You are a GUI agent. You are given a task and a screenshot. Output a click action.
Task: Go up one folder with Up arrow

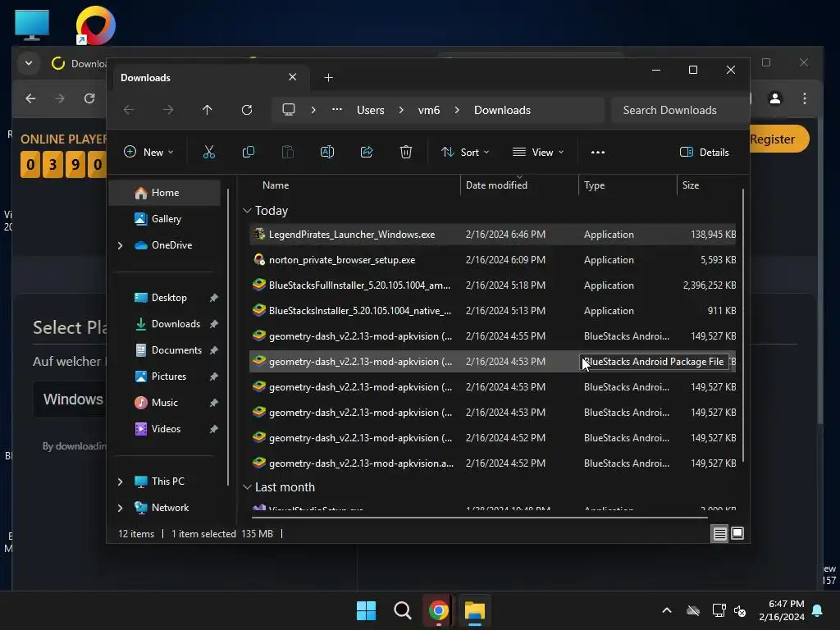208,110
